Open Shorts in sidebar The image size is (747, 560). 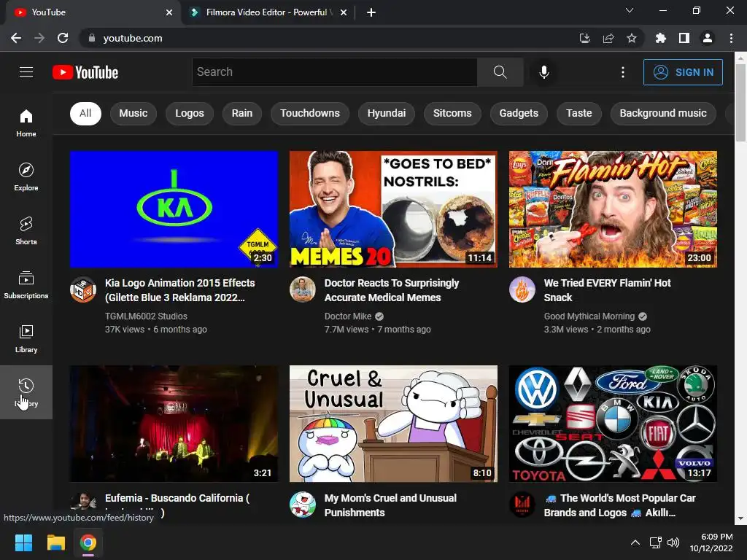click(x=26, y=230)
